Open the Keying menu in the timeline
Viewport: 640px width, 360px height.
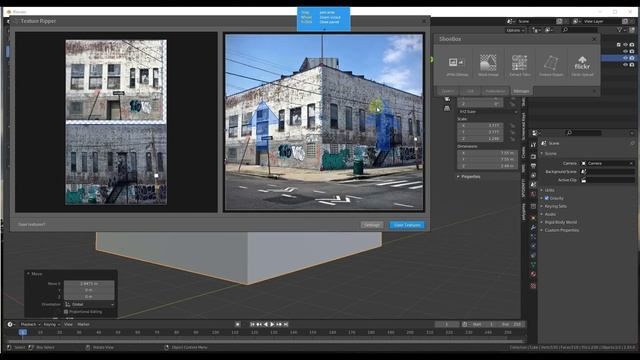pyautogui.click(x=51, y=324)
